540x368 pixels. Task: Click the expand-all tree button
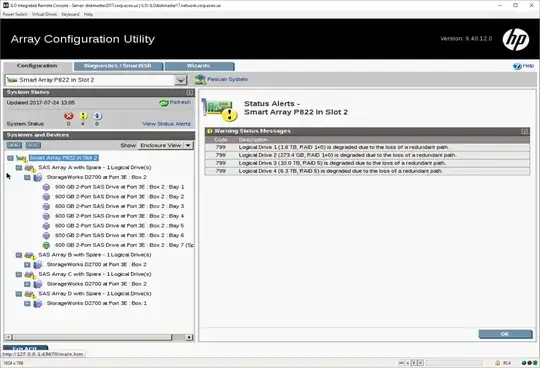point(14,145)
